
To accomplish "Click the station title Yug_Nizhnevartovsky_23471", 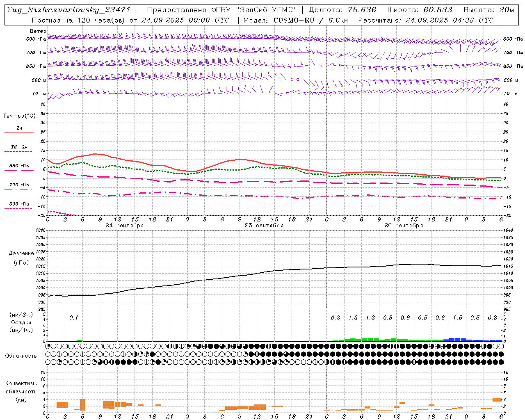I will (x=68, y=10).
